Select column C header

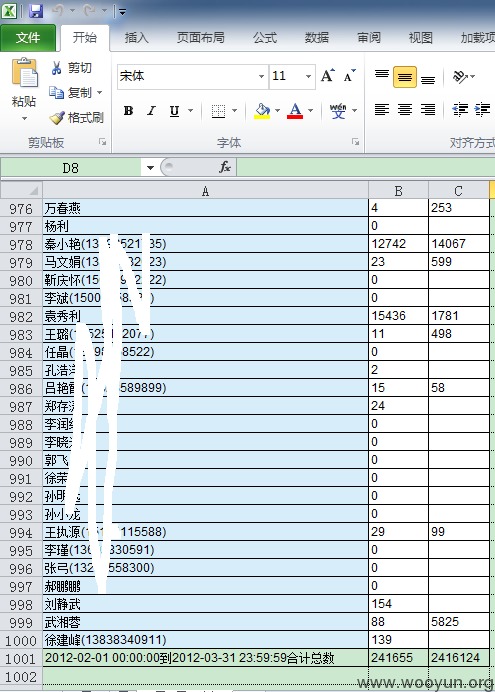[458, 190]
